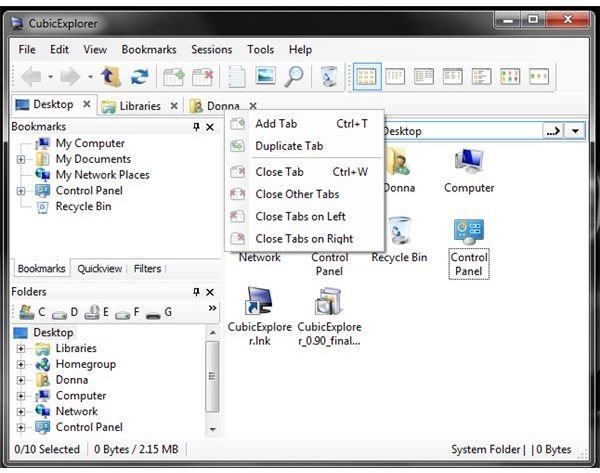Switch to the Quickview panel tab
Screen dimensions: 600x473
[x=99, y=269]
